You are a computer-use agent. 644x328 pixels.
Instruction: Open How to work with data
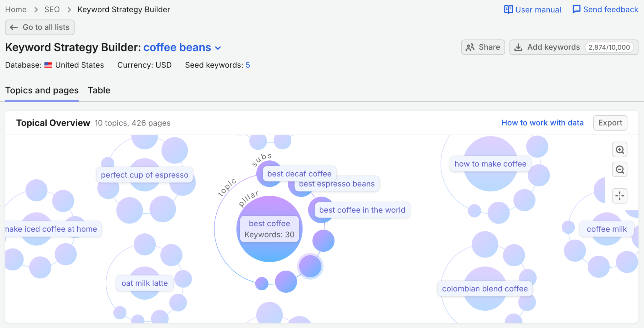(x=542, y=123)
